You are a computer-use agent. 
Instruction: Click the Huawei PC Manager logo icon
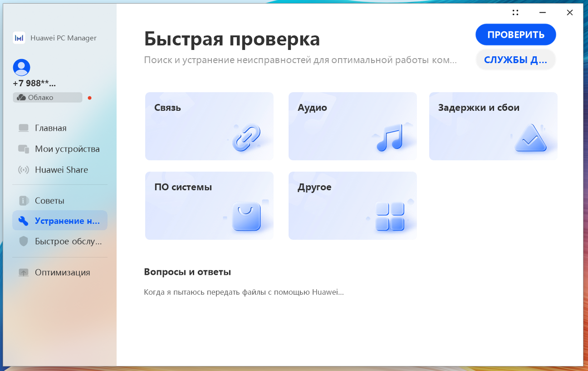19,38
